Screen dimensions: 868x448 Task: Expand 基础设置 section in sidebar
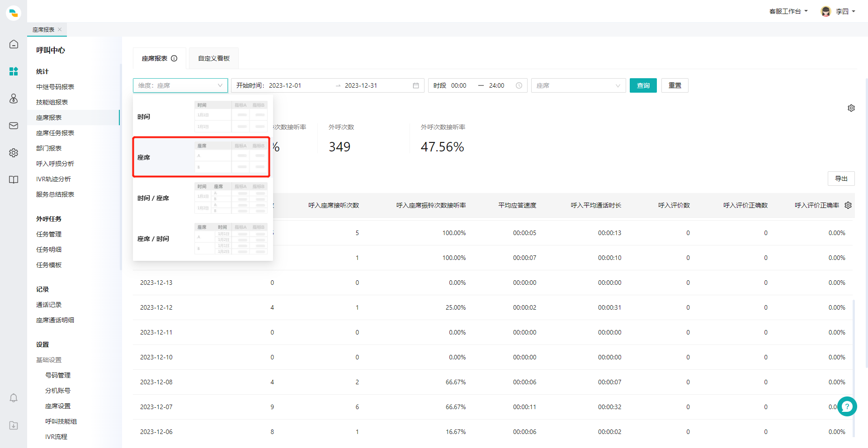click(x=49, y=360)
